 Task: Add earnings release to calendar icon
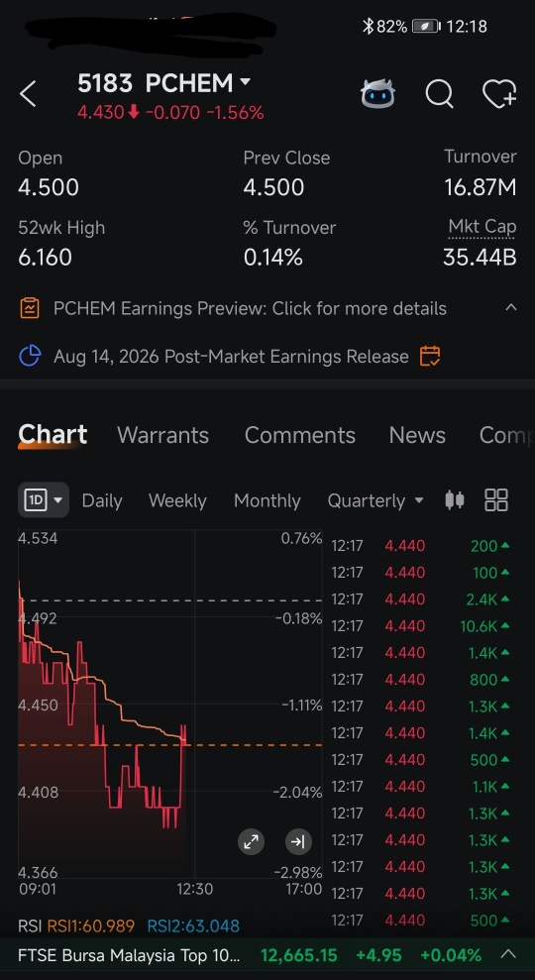coord(429,357)
